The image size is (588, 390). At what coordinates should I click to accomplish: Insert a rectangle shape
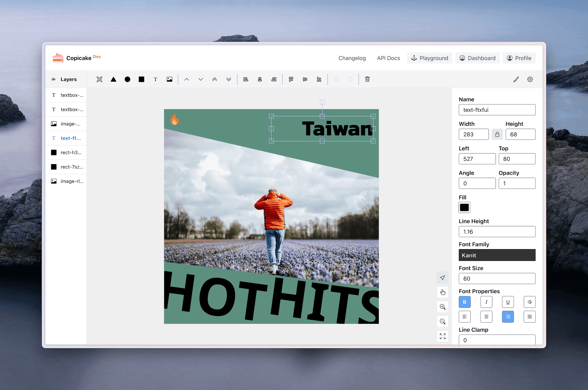click(141, 79)
